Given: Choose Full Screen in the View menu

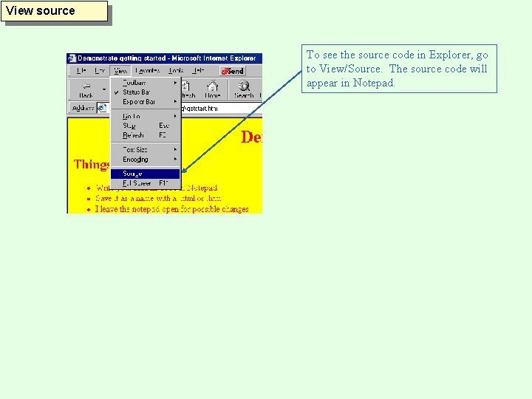Looking at the screenshot, I should pyautogui.click(x=146, y=183).
